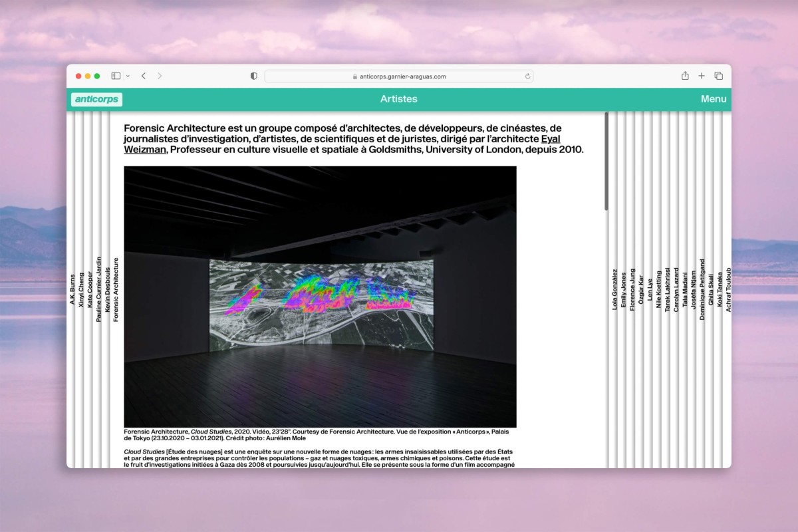Open the sidebar options chevron

(129, 76)
